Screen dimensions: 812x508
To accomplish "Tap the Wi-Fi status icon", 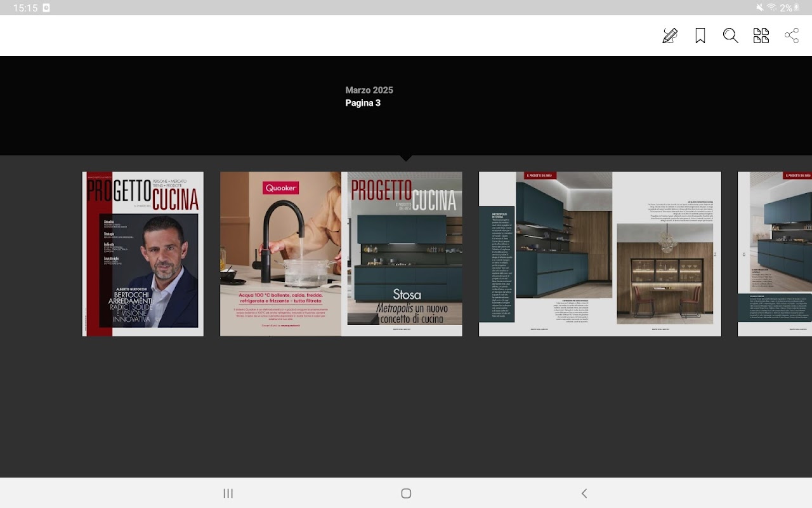I will point(772,8).
